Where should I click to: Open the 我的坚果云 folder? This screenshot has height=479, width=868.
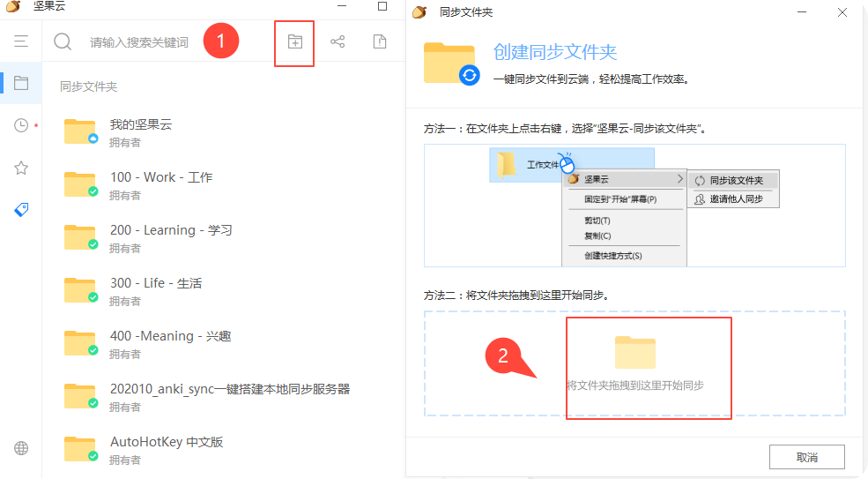(x=224, y=132)
